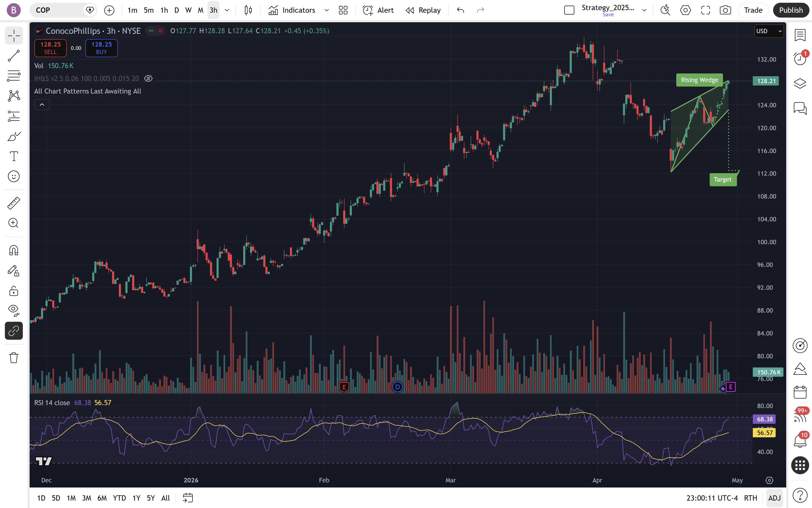Start bar Replay mode
Viewport: 812px width, 508px height.
point(423,10)
